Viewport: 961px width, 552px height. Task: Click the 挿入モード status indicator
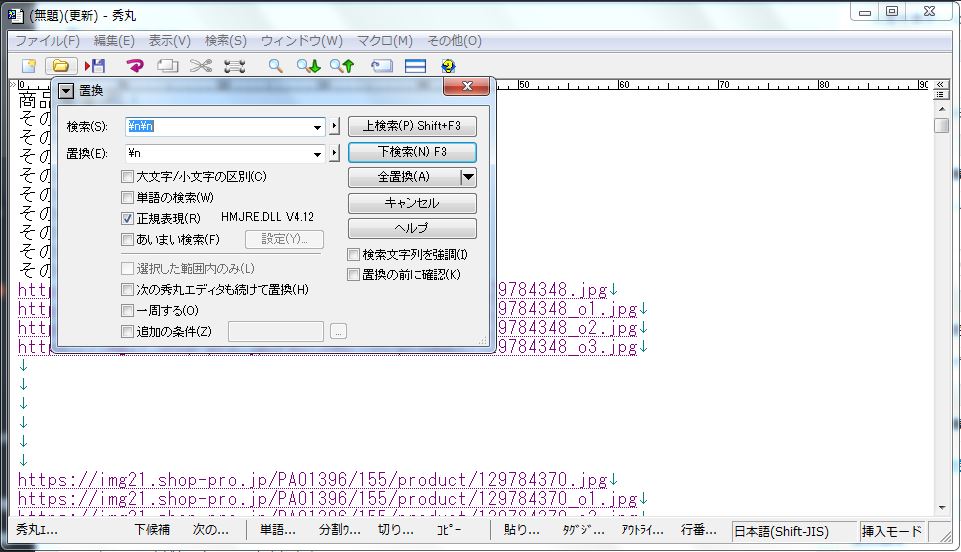click(x=892, y=531)
